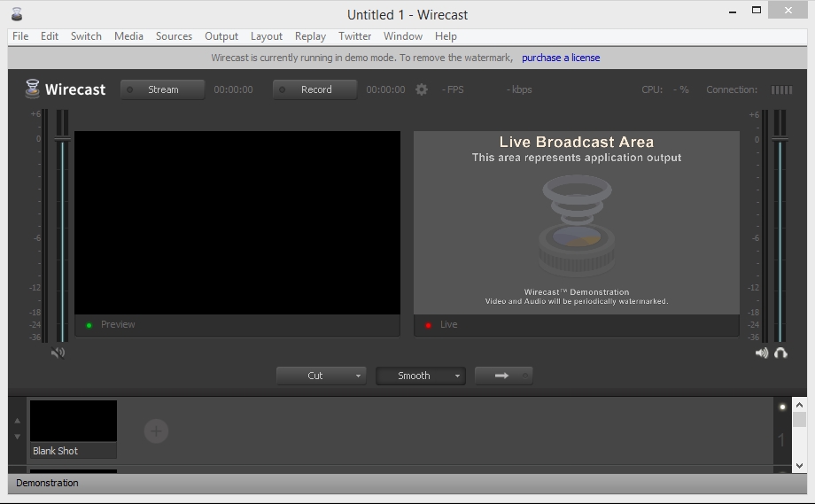815x504 pixels.
Task: Open the Layout menu
Action: pyautogui.click(x=267, y=36)
